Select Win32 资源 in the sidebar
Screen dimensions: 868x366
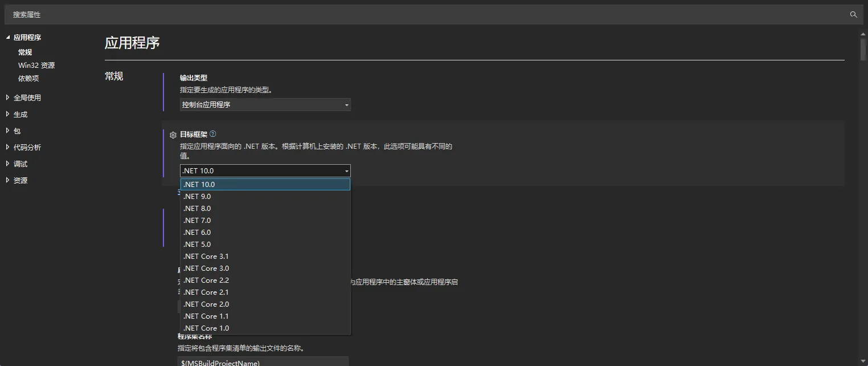click(36, 66)
